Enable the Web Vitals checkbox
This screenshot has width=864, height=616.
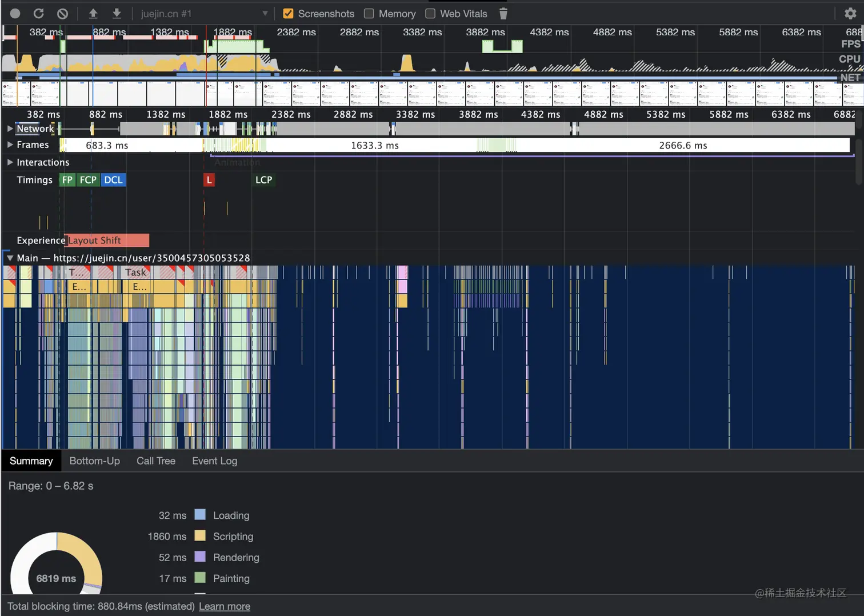coord(430,14)
